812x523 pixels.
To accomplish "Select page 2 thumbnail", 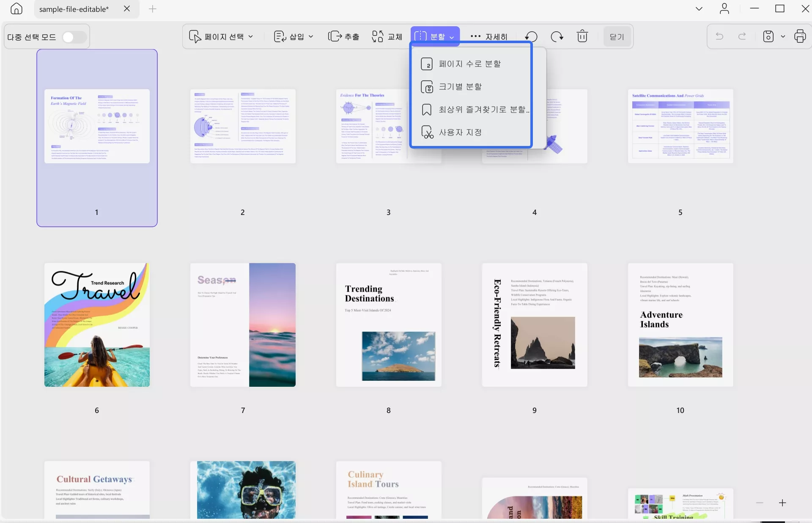I will pos(243,126).
